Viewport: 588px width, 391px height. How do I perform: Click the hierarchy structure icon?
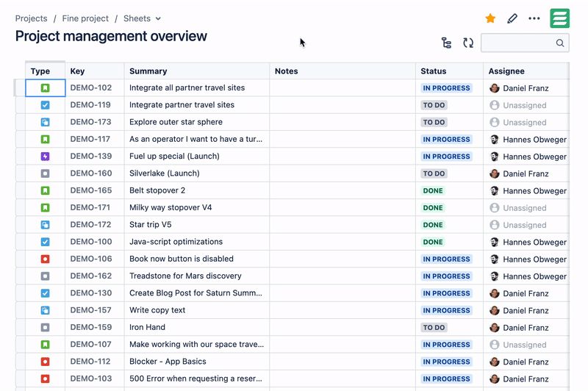click(x=446, y=43)
